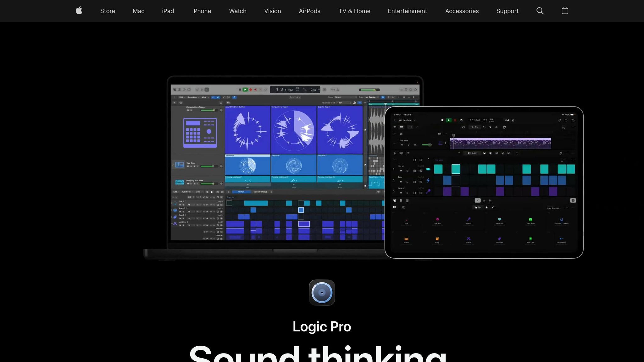Open the Store menu item

(108, 11)
